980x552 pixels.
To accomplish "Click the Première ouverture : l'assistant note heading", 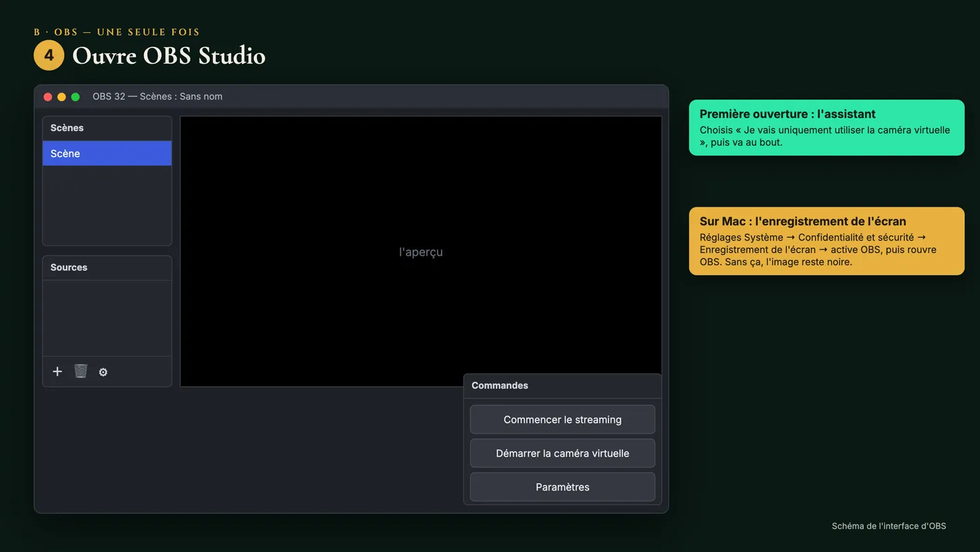I will 787,114.
